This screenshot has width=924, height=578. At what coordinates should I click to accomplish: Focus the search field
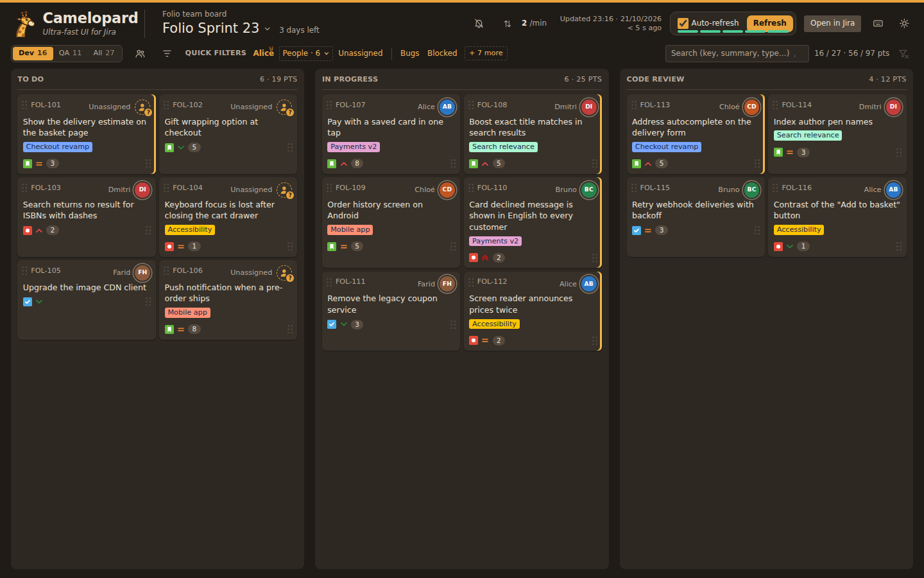click(x=736, y=53)
